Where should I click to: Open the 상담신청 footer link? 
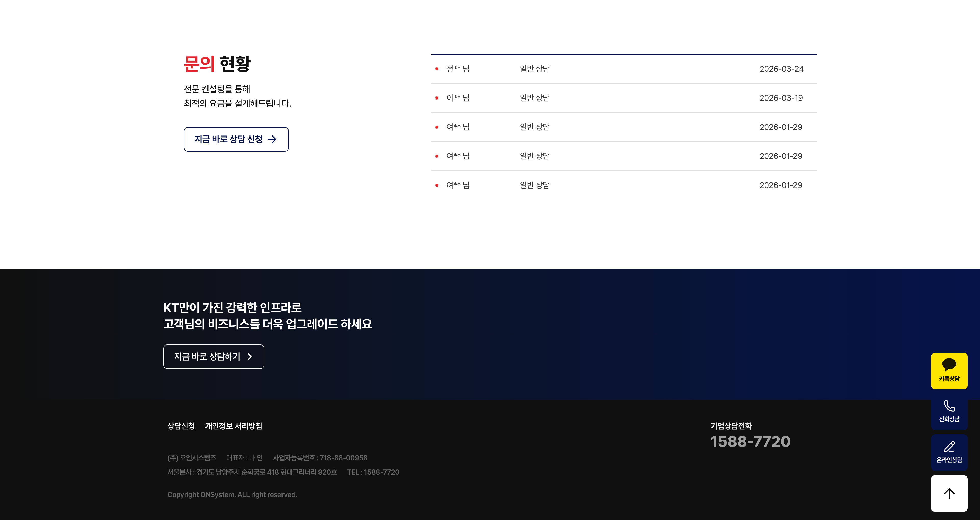click(x=181, y=426)
